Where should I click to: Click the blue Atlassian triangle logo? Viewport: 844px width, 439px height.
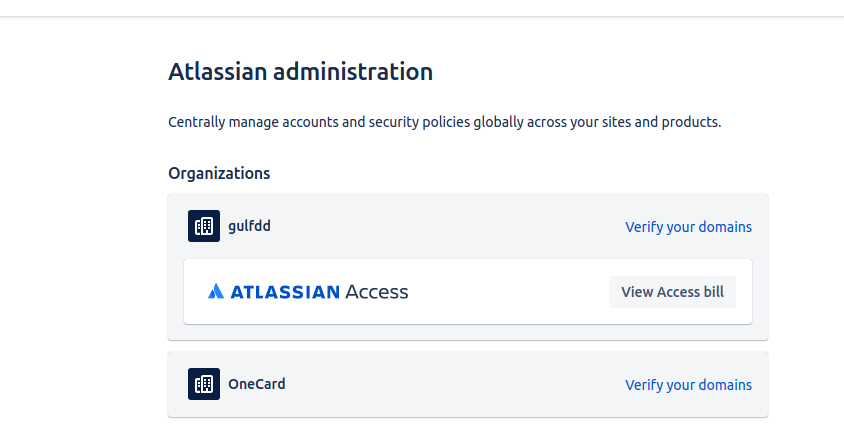click(216, 291)
